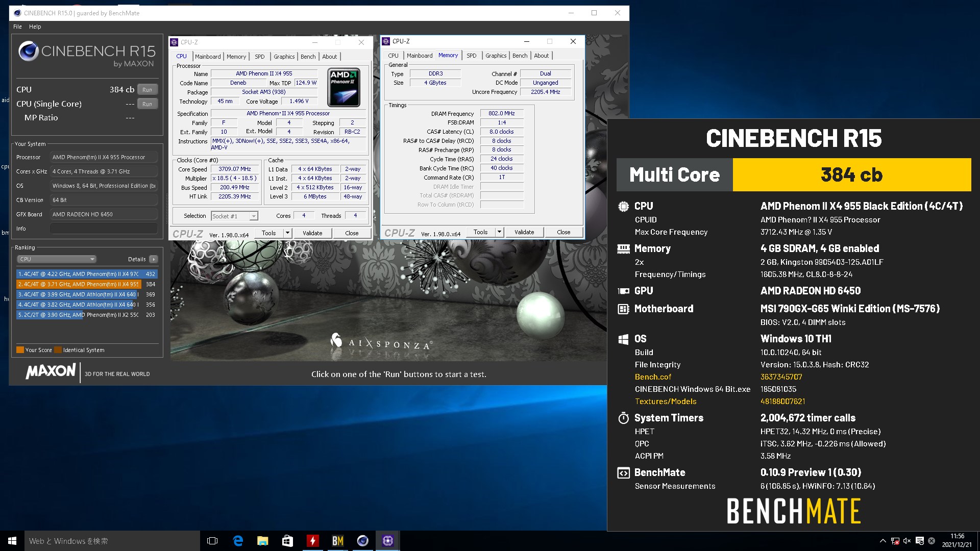980x551 pixels.
Task: Select ranking entry Athlon II X4 640 356
Action: pyautogui.click(x=87, y=305)
